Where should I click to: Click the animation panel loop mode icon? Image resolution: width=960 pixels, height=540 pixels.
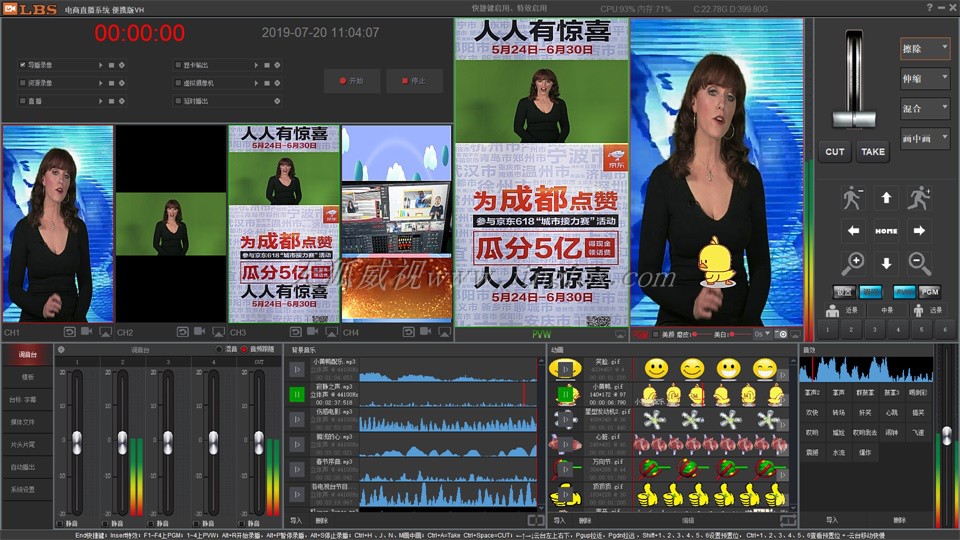(x=788, y=520)
